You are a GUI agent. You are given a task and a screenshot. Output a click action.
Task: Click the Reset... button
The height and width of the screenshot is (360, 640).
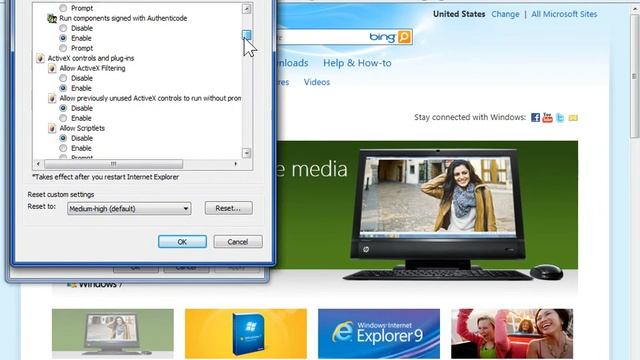point(229,208)
